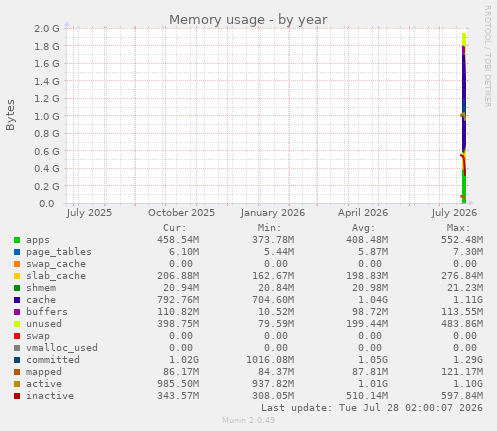Click the 'Bytes' y-axis label
Viewport: 497px width, 431px height.
click(10, 115)
